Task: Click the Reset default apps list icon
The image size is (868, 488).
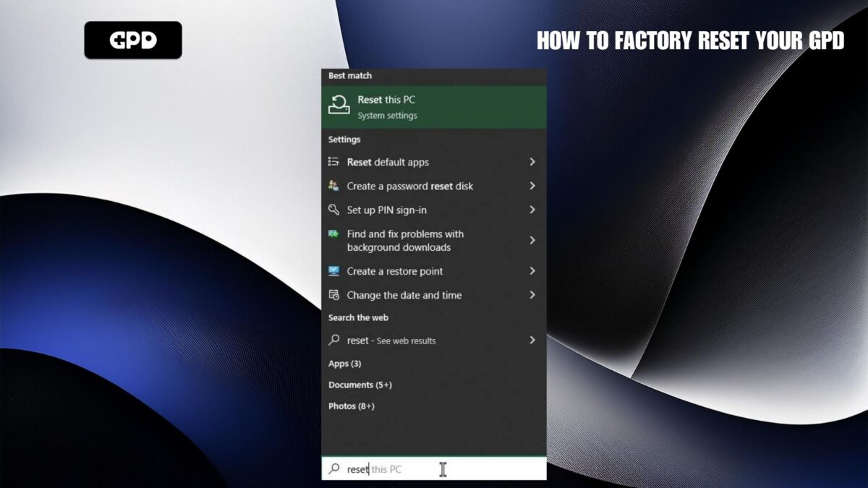Action: point(333,162)
